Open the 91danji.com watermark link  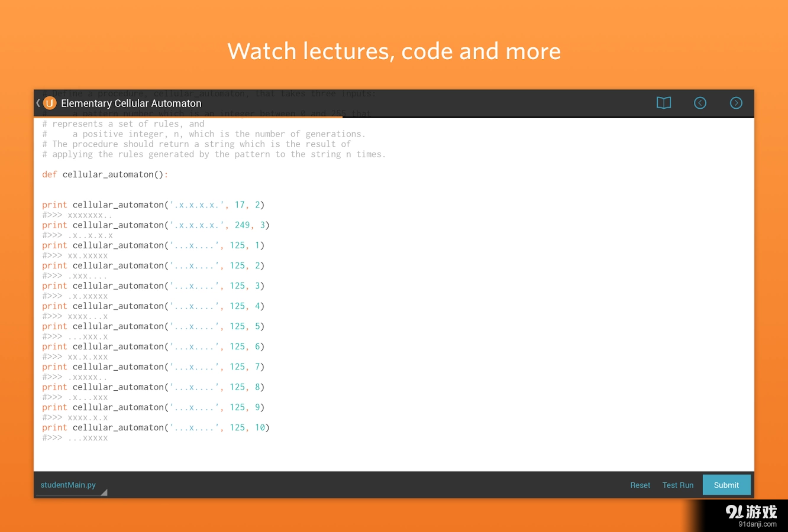tap(757, 524)
